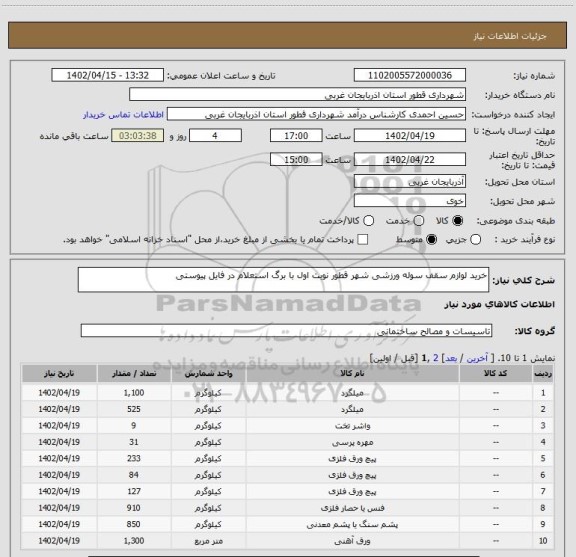The height and width of the screenshot is (557, 576).
Task: Select the کالا radio button
Action: click(458, 221)
